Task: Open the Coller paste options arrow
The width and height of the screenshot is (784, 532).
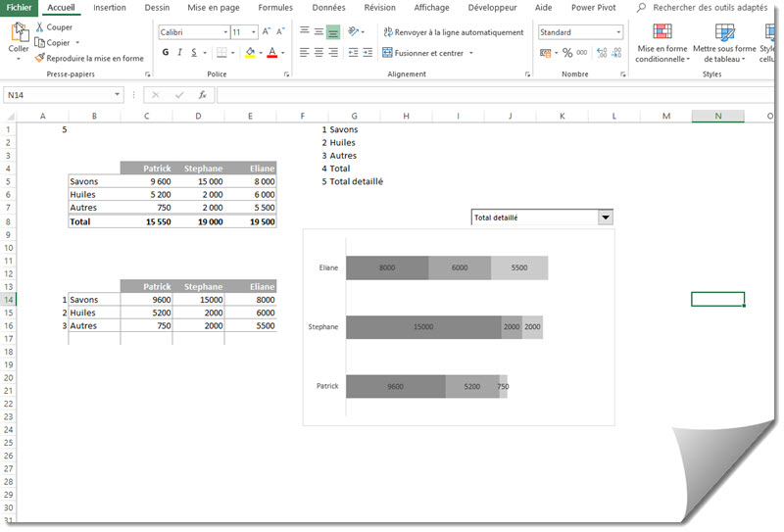Action: 19,59
